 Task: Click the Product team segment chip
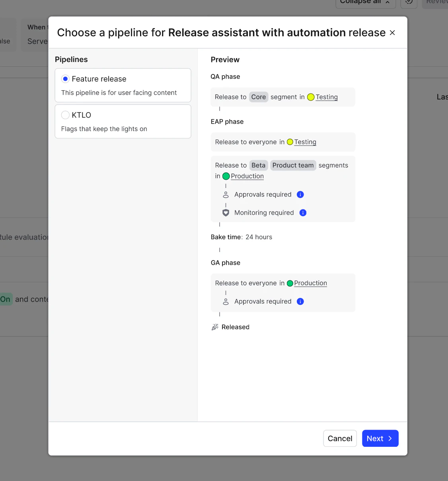click(x=293, y=165)
